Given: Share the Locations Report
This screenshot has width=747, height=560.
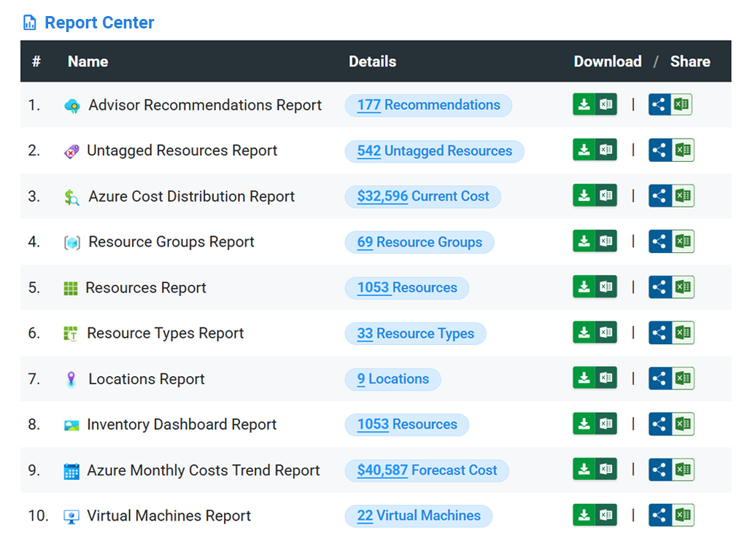Looking at the screenshot, I should click(671, 378).
